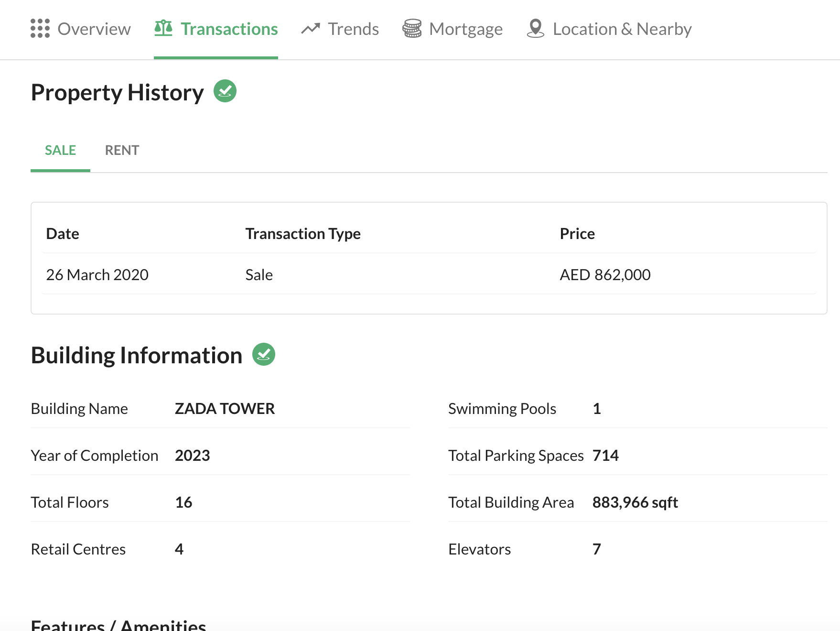Click the Location map pin icon
This screenshot has width=840, height=631.
click(x=536, y=29)
